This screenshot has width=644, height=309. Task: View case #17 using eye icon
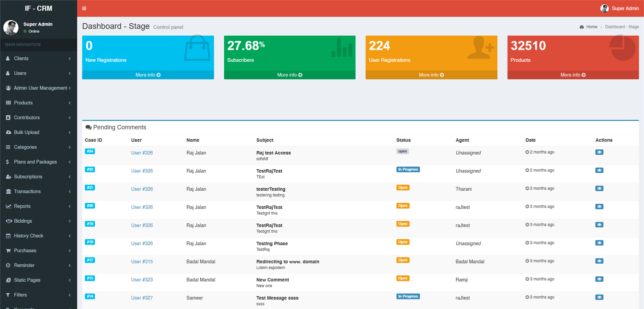point(599,261)
